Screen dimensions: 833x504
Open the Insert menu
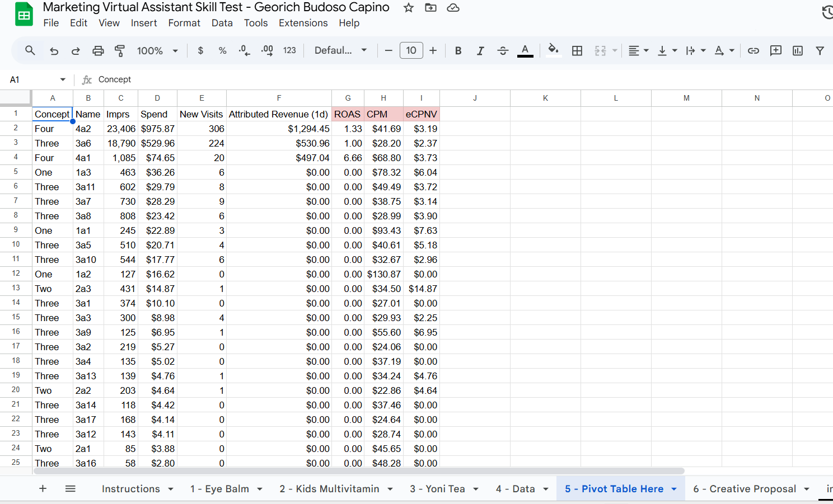click(x=144, y=23)
